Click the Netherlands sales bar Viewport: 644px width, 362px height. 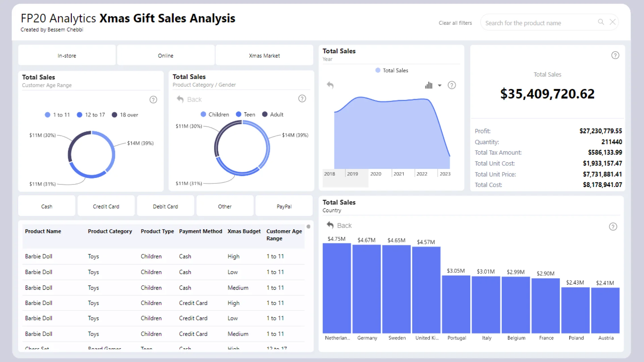[337, 288]
